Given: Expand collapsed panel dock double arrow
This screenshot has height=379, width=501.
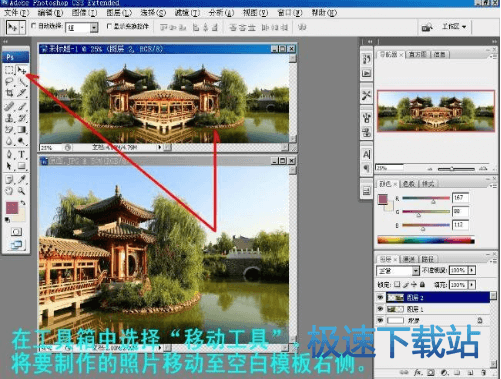Looking at the screenshot, I should point(370,41).
